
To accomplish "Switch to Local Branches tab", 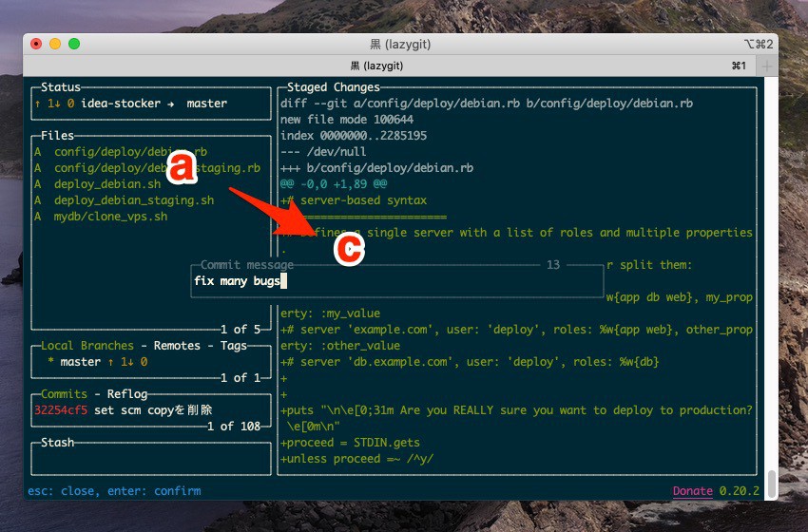I will pyautogui.click(x=87, y=346).
